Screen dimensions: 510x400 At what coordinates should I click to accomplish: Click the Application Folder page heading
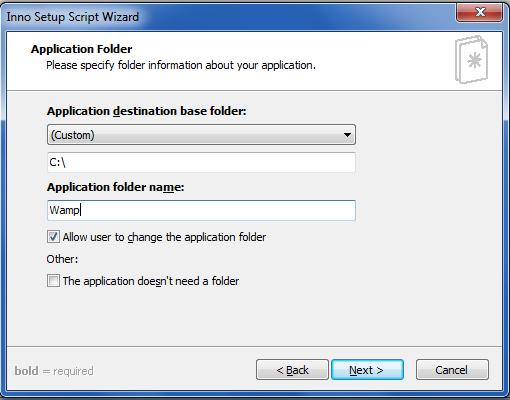[82, 49]
